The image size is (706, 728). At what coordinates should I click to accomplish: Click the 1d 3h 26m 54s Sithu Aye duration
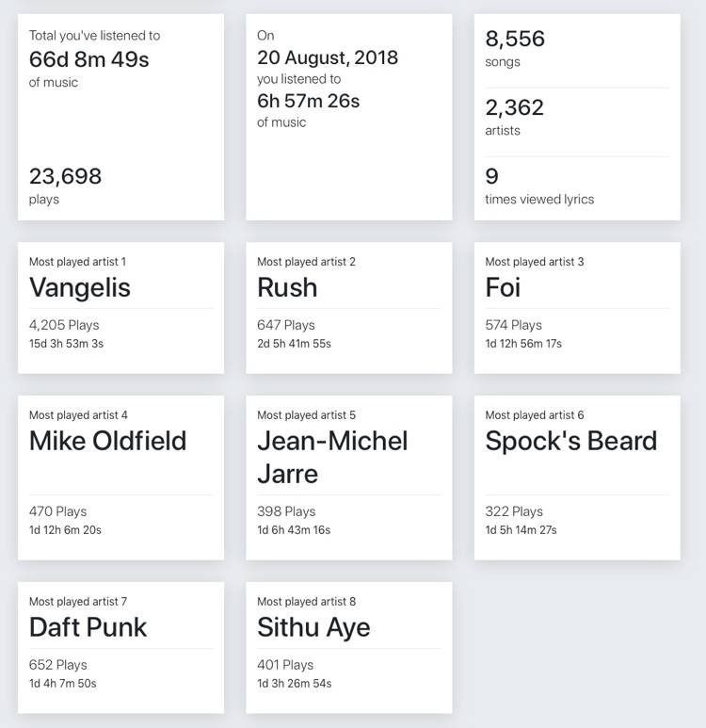[295, 684]
